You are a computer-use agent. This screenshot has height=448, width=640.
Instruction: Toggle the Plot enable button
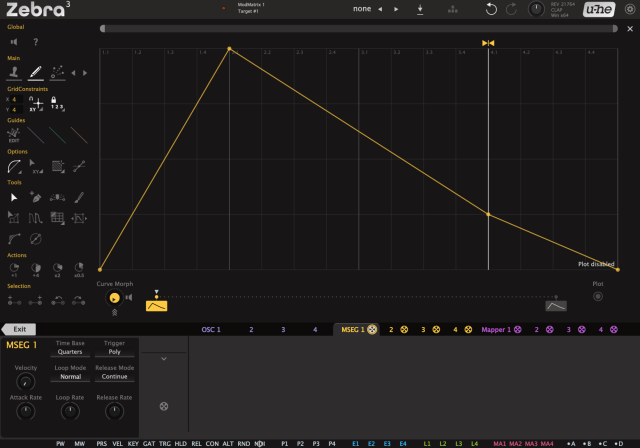coord(598,297)
